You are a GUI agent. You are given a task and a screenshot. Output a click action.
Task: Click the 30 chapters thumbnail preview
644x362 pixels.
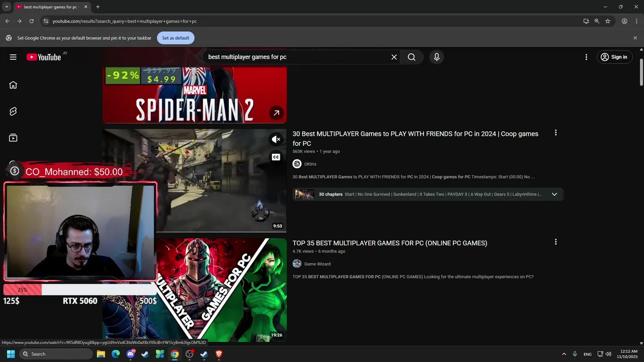click(304, 194)
